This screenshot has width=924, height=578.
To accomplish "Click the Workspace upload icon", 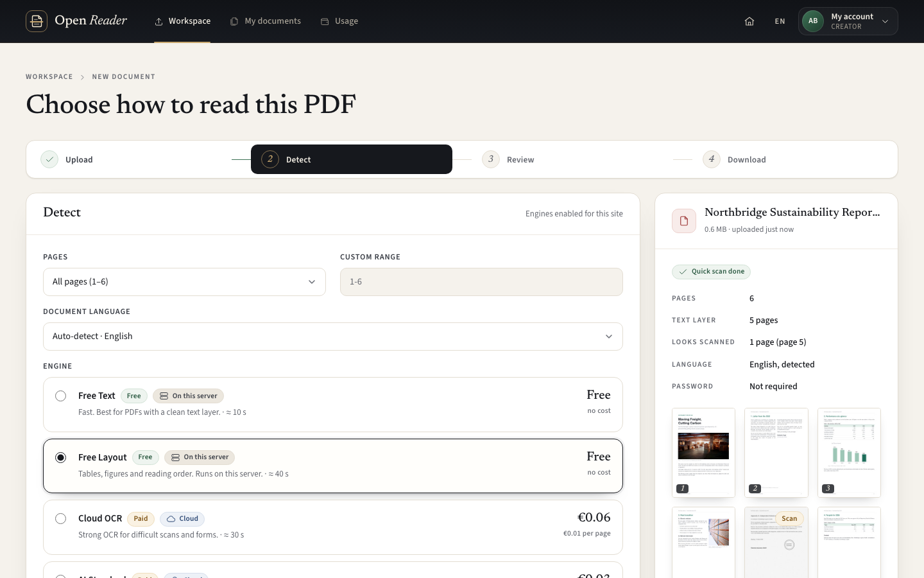I will click(158, 21).
